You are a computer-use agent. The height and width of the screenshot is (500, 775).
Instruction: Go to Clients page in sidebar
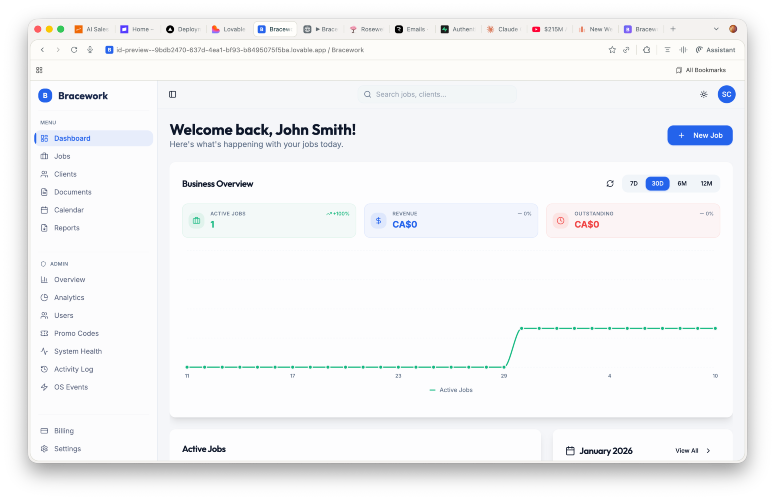point(93,174)
